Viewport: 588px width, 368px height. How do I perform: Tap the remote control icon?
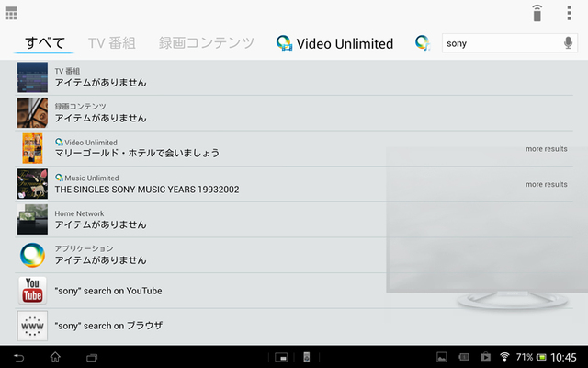537,13
